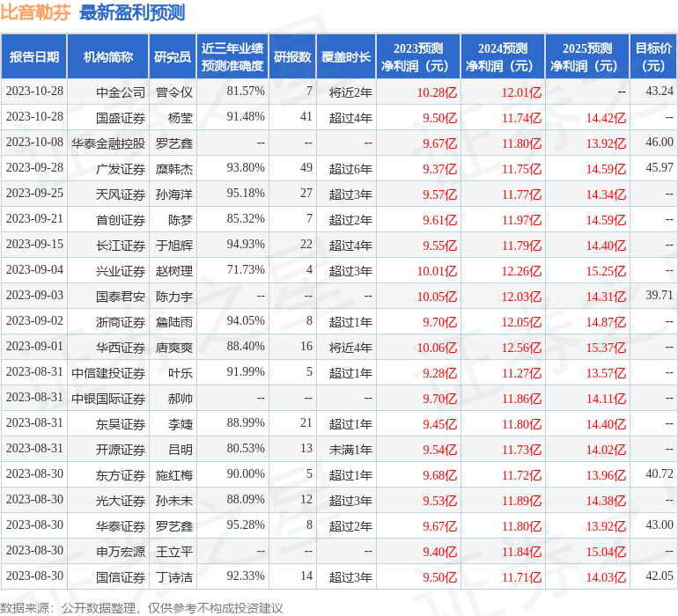The image size is (678, 616).
Task: Click the 39.71 target price
Action: [660, 295]
